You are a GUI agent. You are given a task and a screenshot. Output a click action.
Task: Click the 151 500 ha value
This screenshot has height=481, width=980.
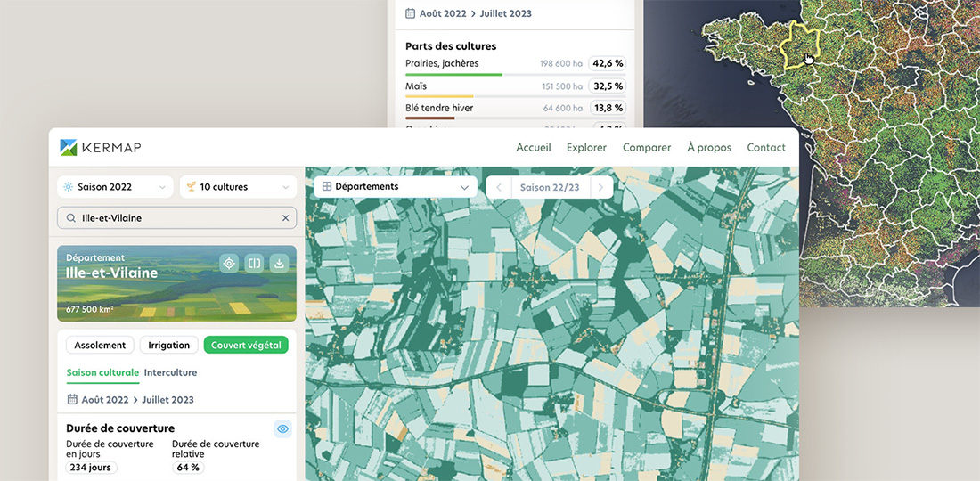[562, 86]
